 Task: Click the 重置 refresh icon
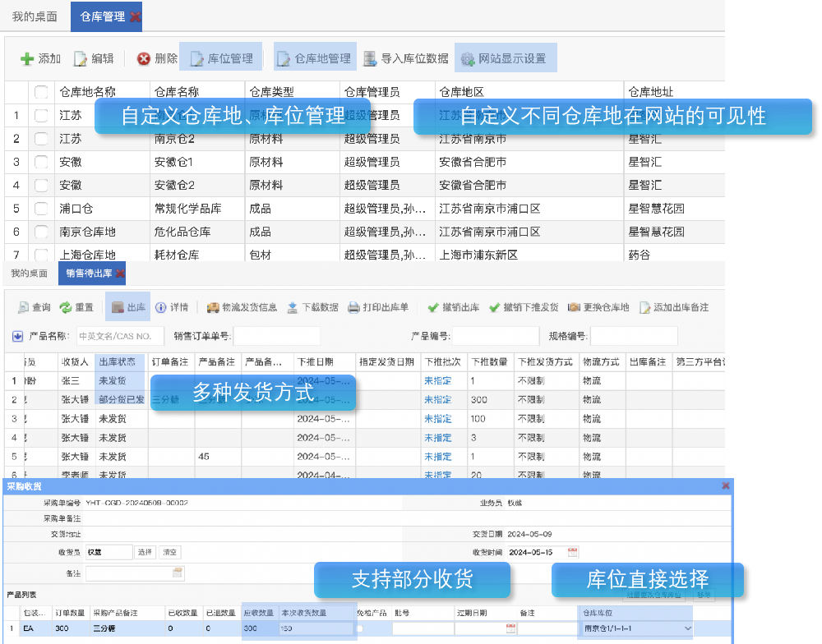click(x=66, y=307)
